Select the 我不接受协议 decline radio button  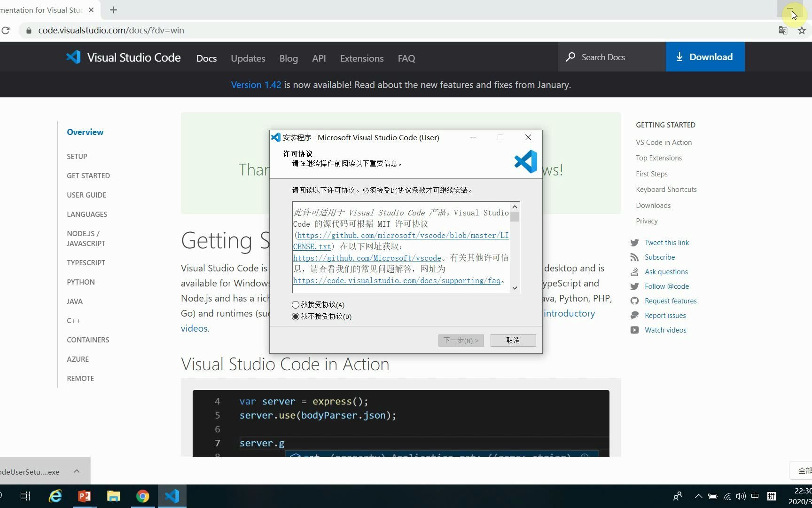[296, 317]
